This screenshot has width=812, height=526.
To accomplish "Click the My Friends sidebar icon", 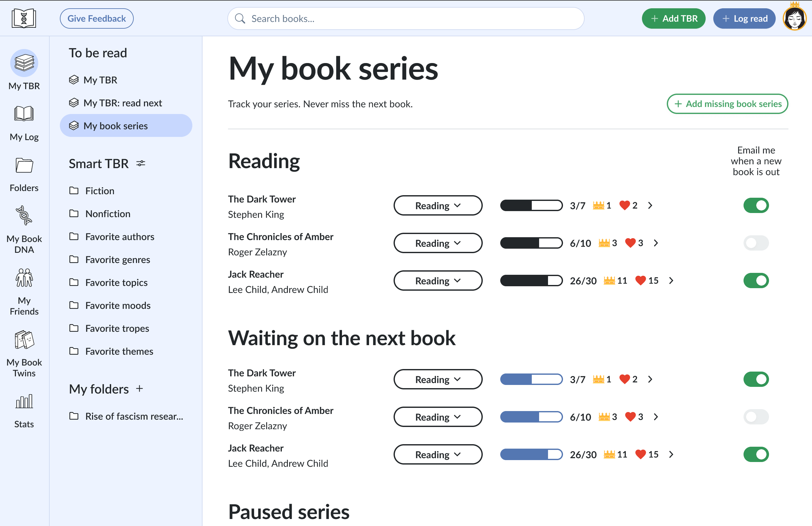I will [24, 278].
